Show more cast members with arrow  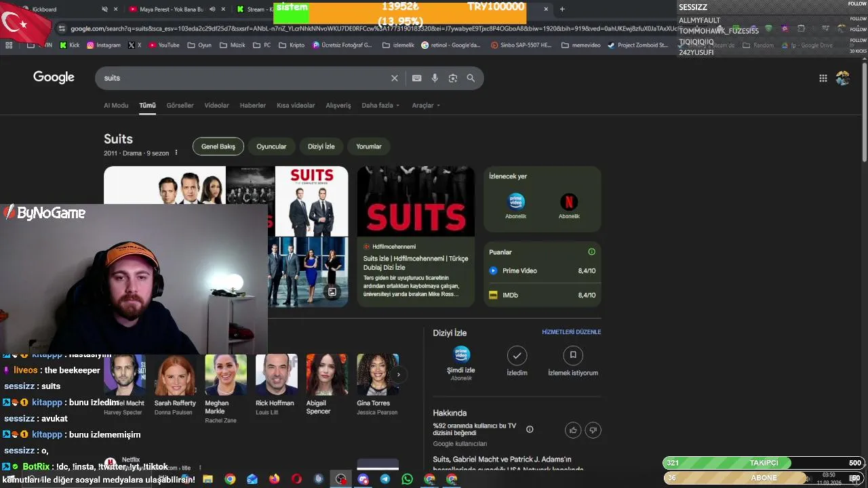[x=398, y=374]
